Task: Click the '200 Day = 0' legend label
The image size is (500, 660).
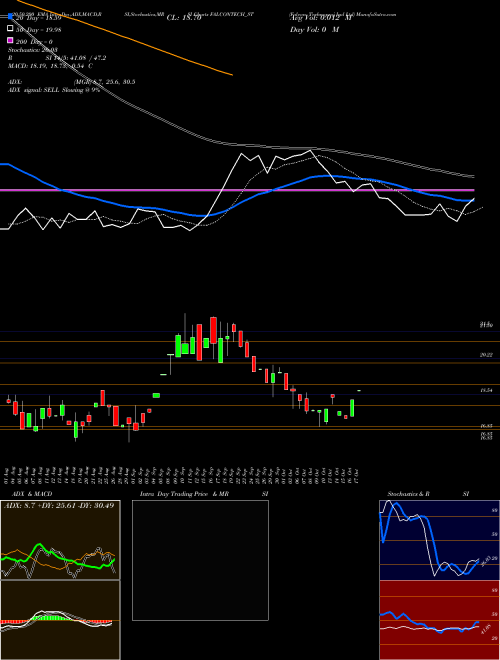Action: pyautogui.click(x=35, y=42)
